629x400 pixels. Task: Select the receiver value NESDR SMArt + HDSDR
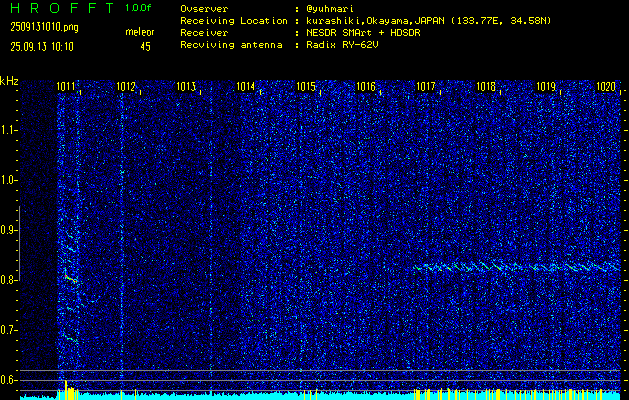click(x=363, y=33)
